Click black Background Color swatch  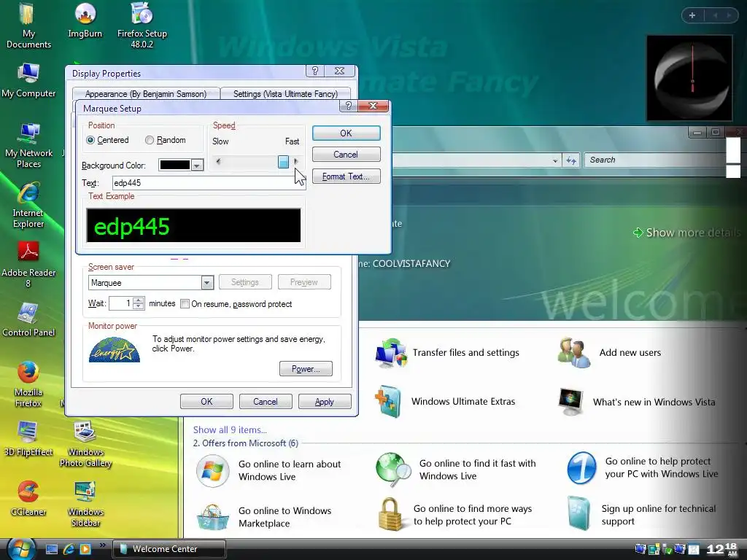tap(175, 166)
